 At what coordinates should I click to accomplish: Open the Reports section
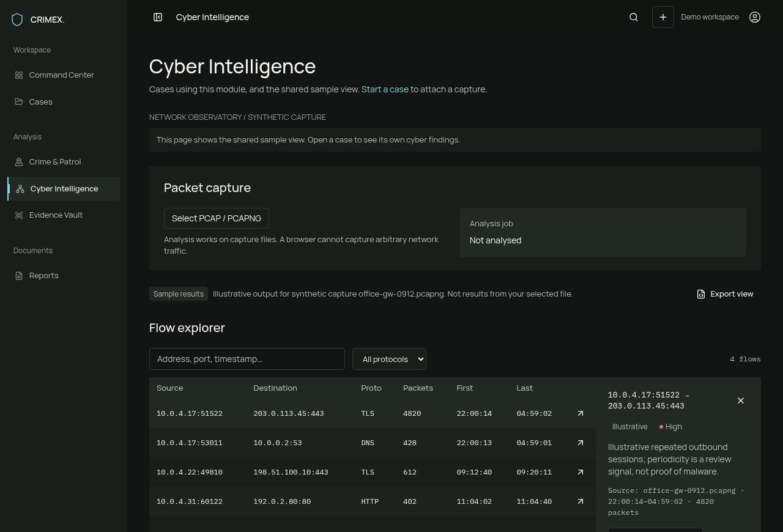coord(64,276)
